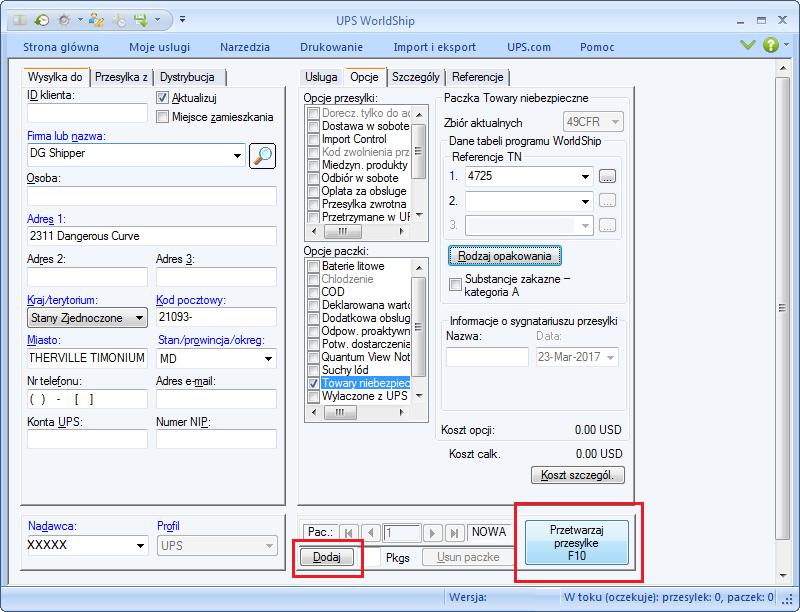Image resolution: width=800 pixels, height=612 pixels.
Task: Click Koszt szczegól. button
Action: (578, 475)
